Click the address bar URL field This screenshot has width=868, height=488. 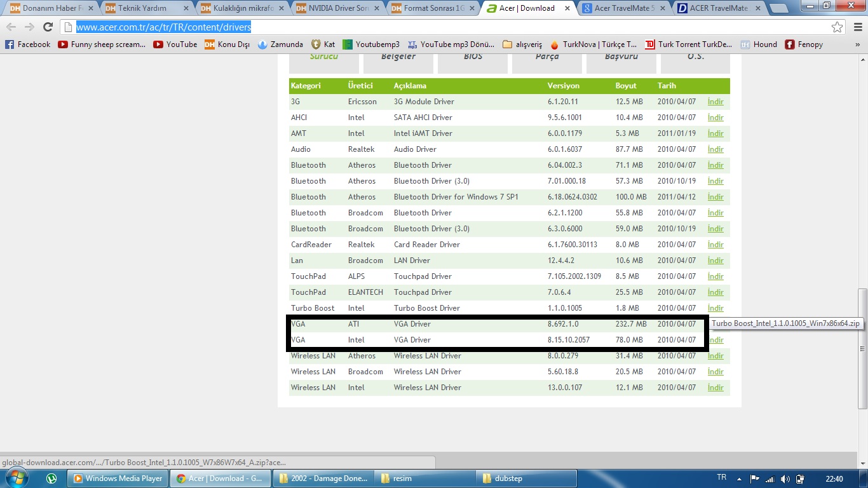(445, 27)
